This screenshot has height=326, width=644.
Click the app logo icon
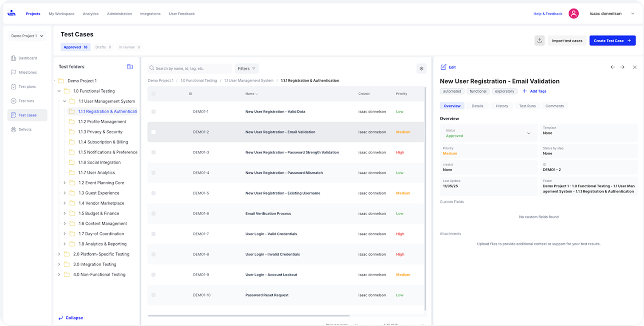click(x=11, y=13)
